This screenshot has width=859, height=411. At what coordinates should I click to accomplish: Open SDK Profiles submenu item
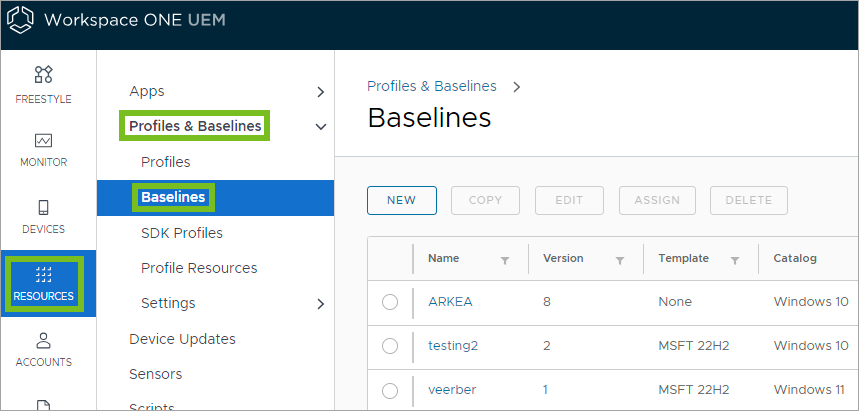point(182,233)
